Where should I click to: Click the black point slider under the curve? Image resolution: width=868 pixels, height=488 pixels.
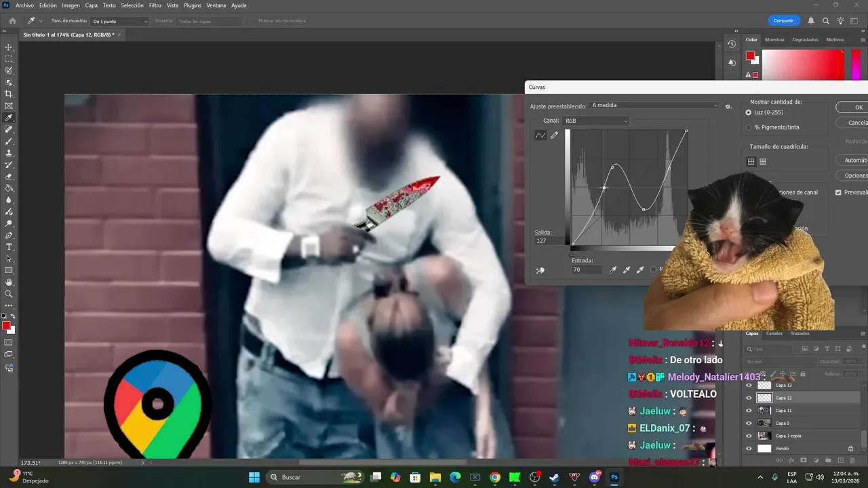[x=572, y=253]
